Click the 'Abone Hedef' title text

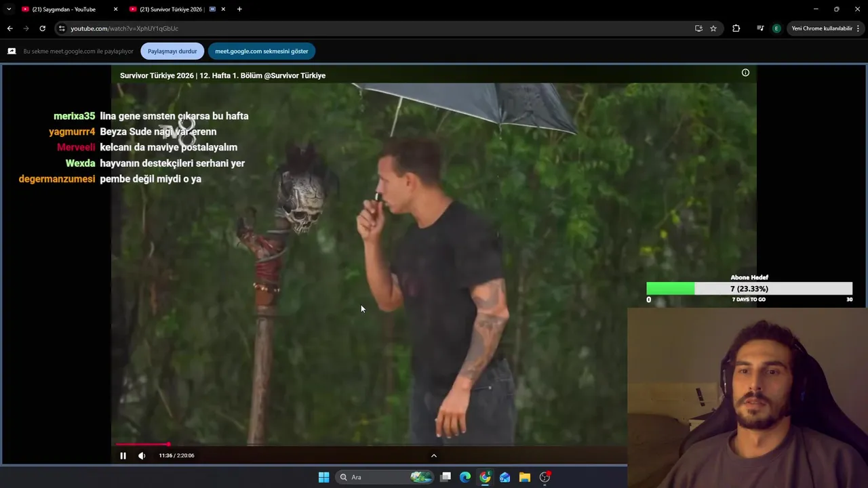(x=749, y=277)
